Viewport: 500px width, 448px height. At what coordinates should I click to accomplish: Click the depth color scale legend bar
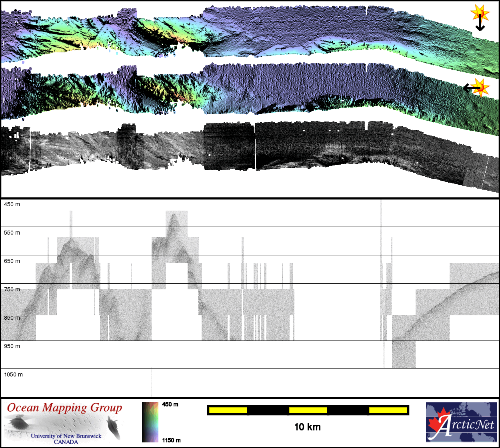pyautogui.click(x=150, y=422)
